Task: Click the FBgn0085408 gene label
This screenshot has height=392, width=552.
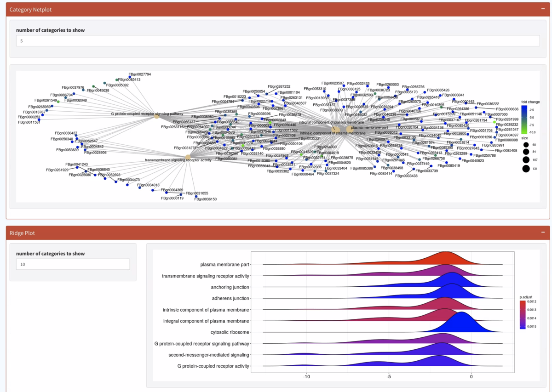Action: point(506,150)
